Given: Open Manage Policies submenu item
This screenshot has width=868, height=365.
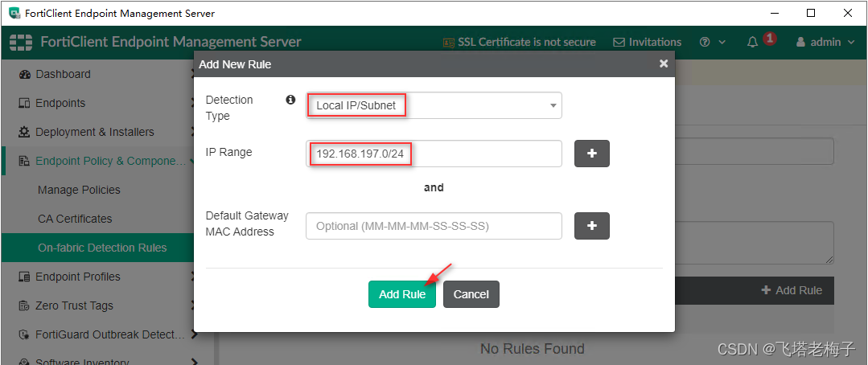Looking at the screenshot, I should (79, 190).
